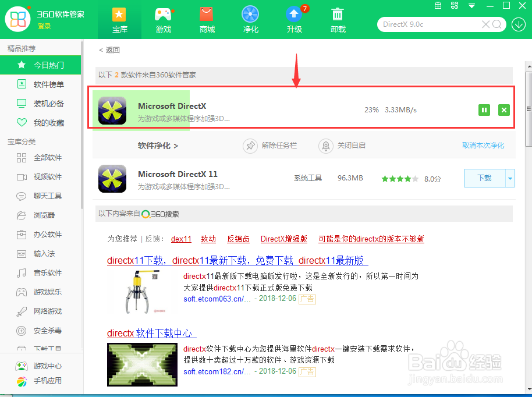Open the 卸载 tab

pyautogui.click(x=338, y=20)
